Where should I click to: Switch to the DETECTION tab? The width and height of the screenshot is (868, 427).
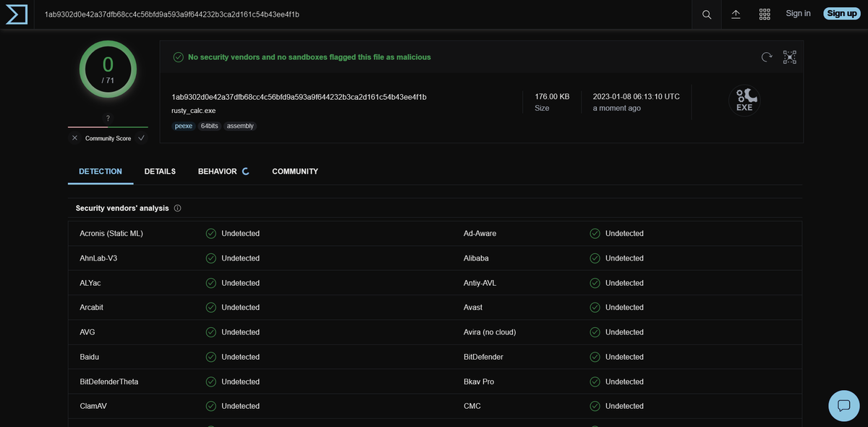(101, 172)
